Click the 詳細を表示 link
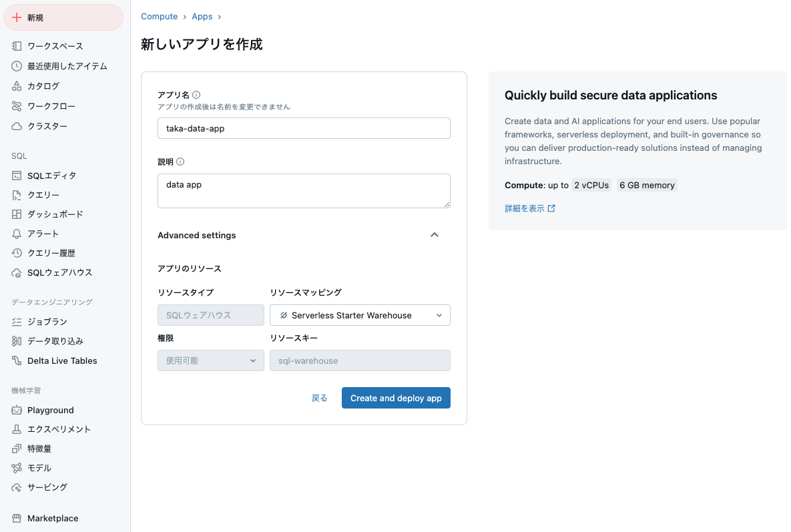The image size is (791, 532). click(x=525, y=208)
